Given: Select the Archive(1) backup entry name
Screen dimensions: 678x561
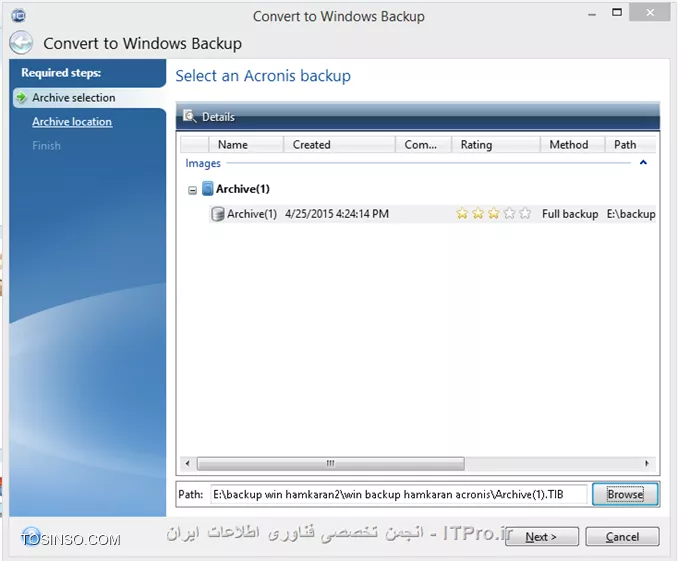Looking at the screenshot, I should click(252, 214).
